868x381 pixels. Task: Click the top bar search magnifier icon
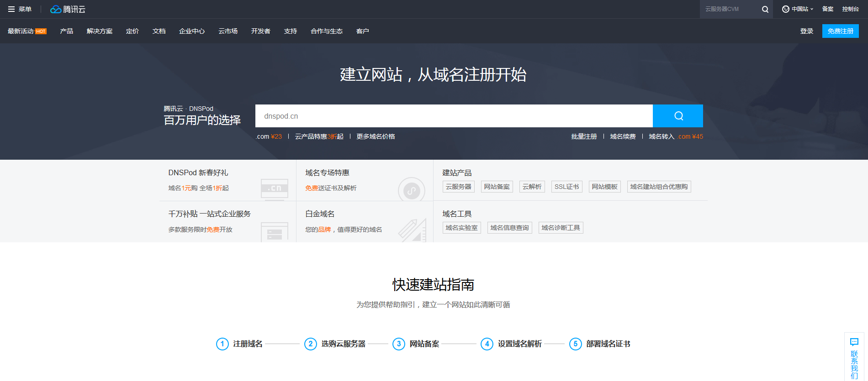pos(765,9)
